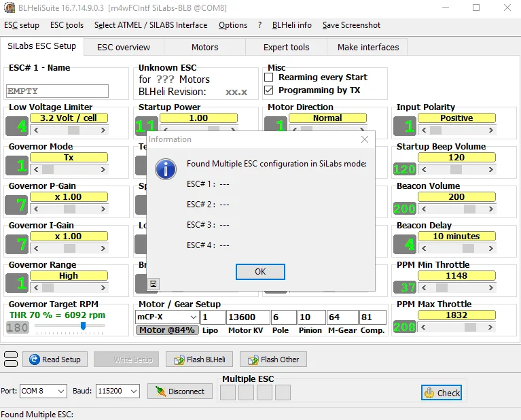Click Found Multiple ESC status bar text
Screen dimensions: 521x420
(x=37, y=415)
